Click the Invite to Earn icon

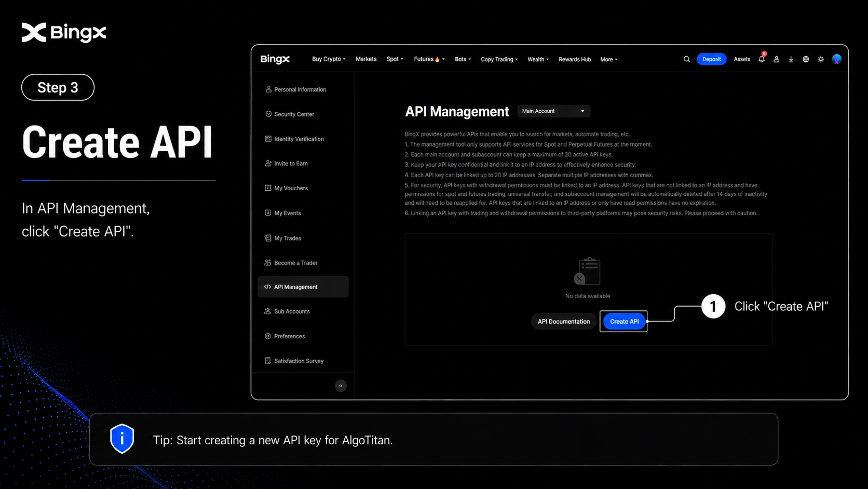(x=268, y=163)
